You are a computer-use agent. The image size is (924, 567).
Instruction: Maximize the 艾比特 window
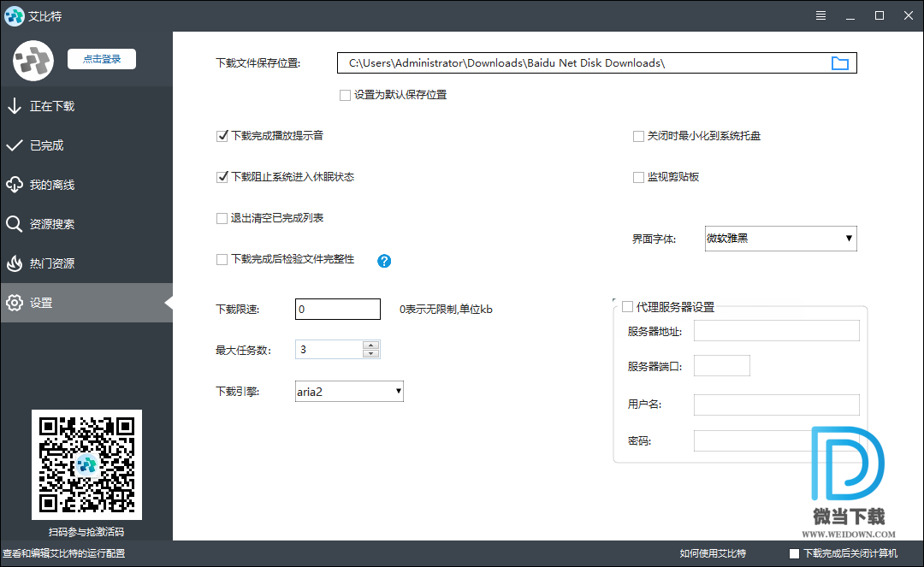point(880,16)
